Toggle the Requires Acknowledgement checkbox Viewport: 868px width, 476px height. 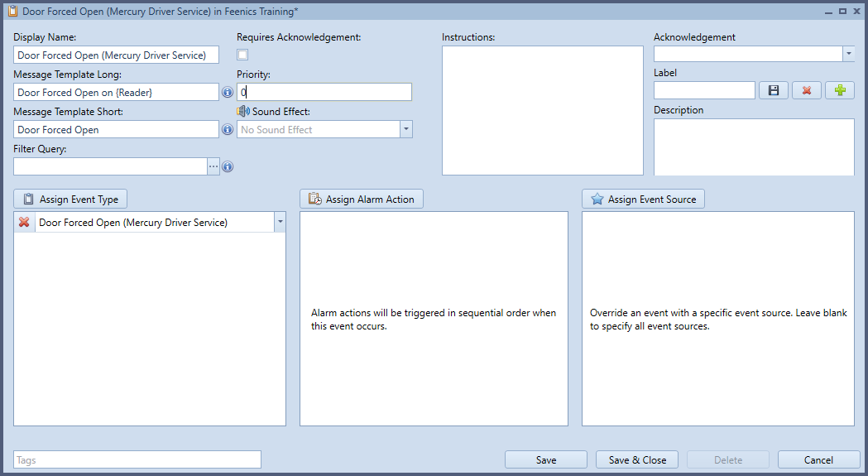click(x=242, y=55)
